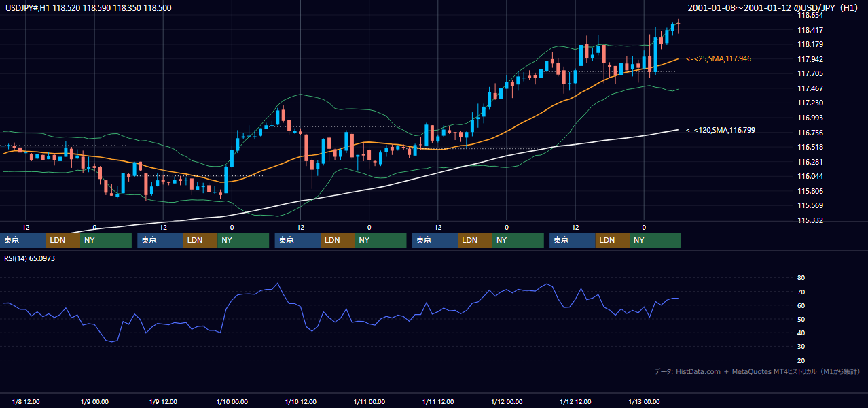Image resolution: width=868 pixels, height=408 pixels.
Task: Click the RSI scale value 40
Action: click(801, 333)
